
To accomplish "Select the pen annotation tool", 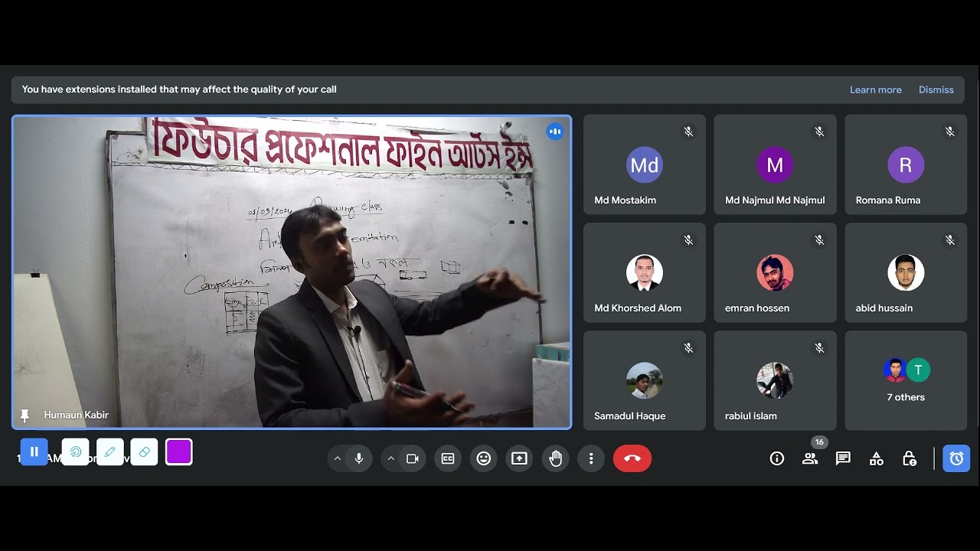I will point(109,452).
